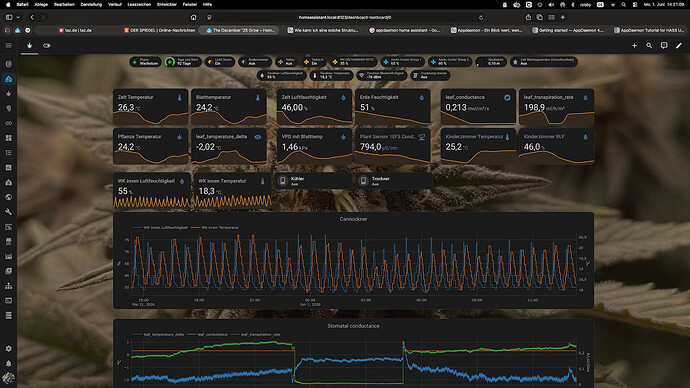
Task: Toggle the Trocknung starten chip
Action: tap(430, 76)
